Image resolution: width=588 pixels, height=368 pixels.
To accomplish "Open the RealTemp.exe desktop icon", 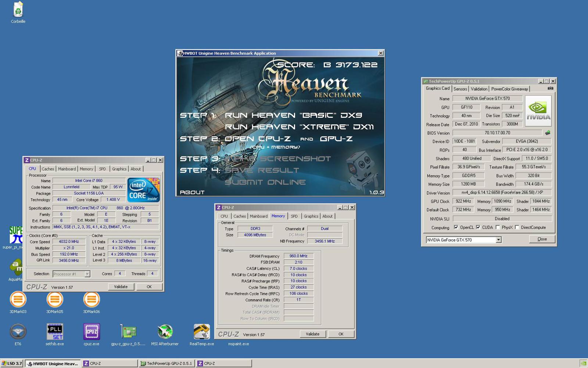I will point(202,332).
